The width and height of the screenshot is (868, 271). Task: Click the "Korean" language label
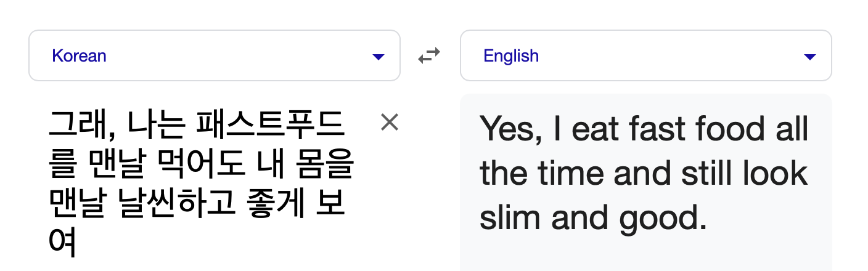pyautogui.click(x=79, y=56)
